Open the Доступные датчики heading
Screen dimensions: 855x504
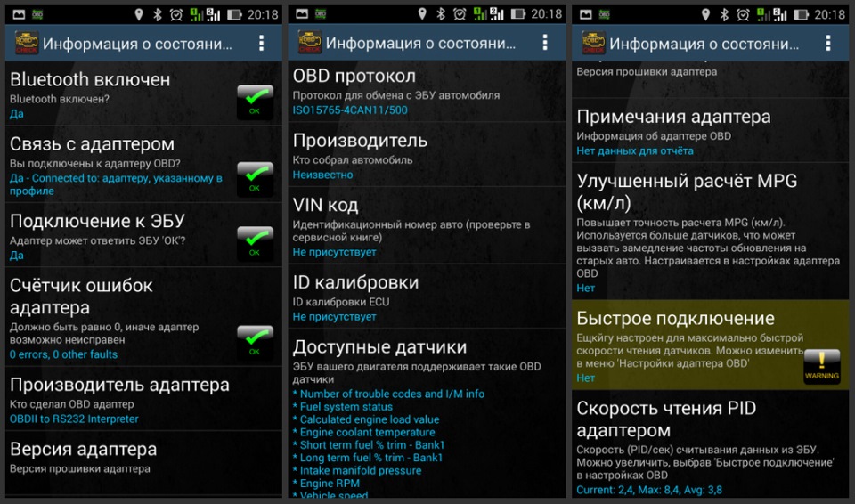tap(379, 347)
